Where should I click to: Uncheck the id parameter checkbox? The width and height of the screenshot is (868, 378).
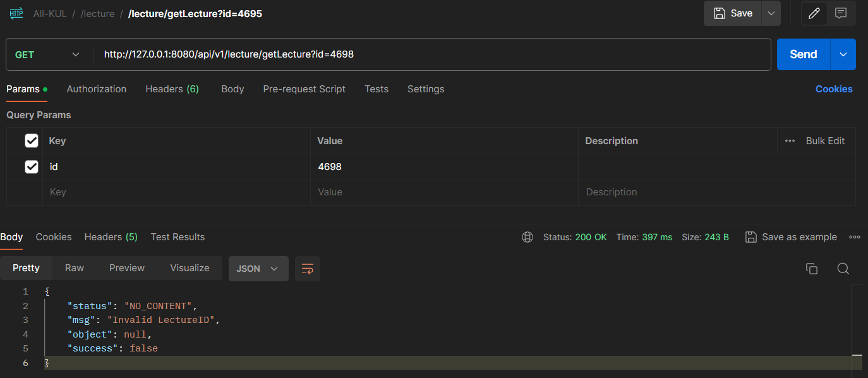pos(32,167)
